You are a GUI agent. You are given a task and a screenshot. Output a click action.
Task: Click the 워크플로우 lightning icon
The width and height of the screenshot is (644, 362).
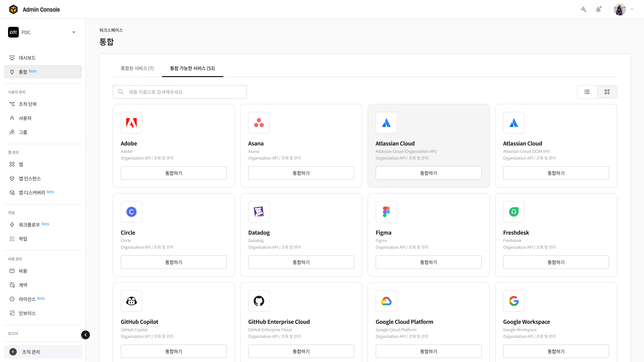click(12, 225)
